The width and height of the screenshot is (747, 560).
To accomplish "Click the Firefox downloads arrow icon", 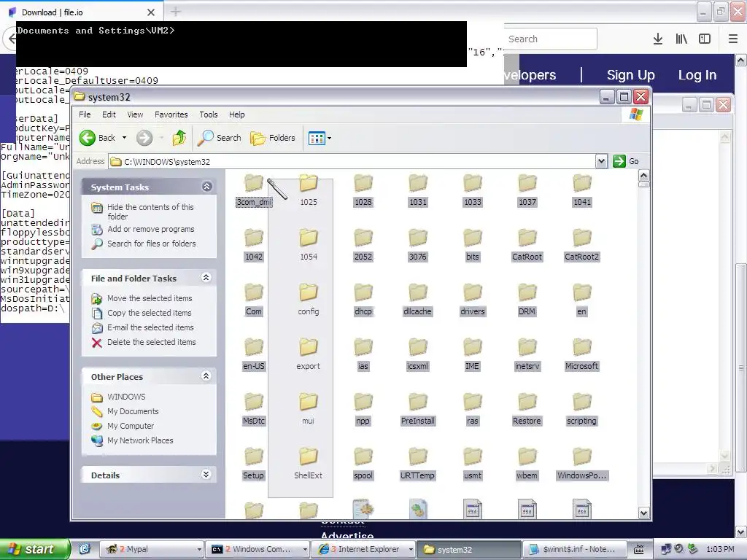I will (x=658, y=39).
